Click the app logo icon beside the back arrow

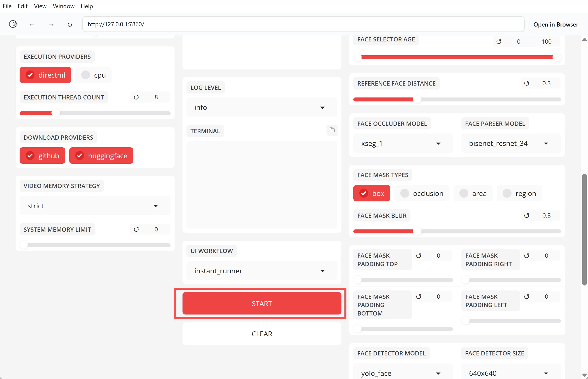(x=13, y=24)
